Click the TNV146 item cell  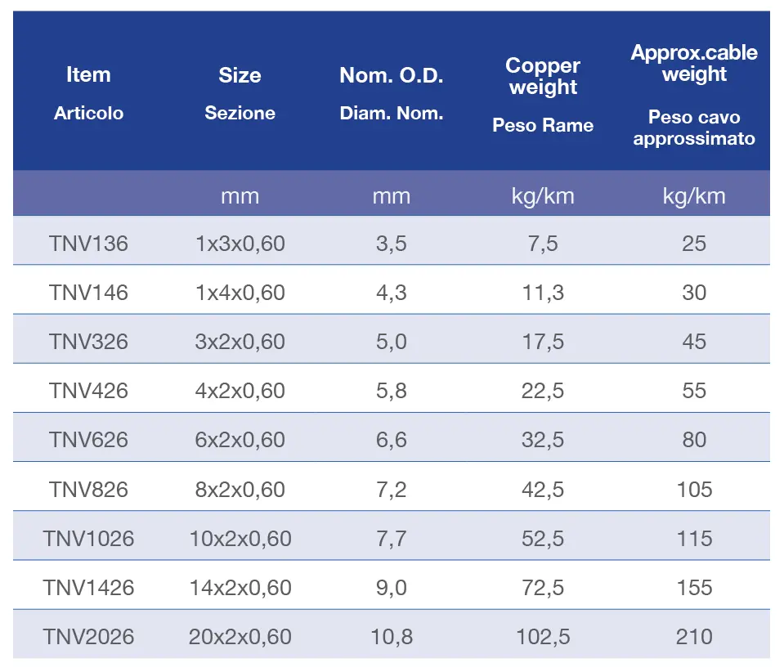point(88,293)
